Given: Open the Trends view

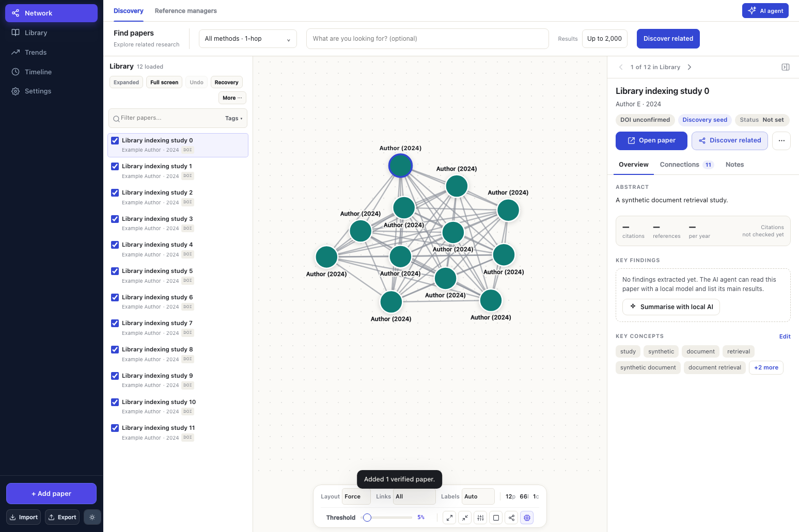Looking at the screenshot, I should pyautogui.click(x=51, y=52).
